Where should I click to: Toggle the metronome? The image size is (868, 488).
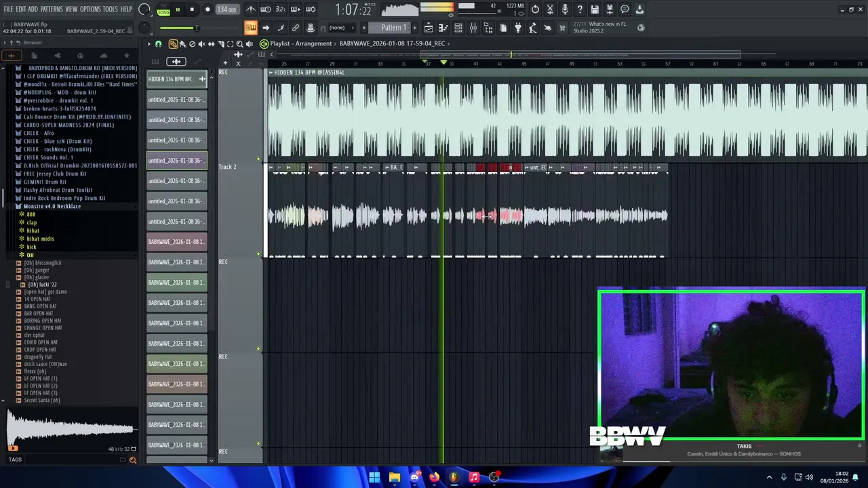point(252,9)
